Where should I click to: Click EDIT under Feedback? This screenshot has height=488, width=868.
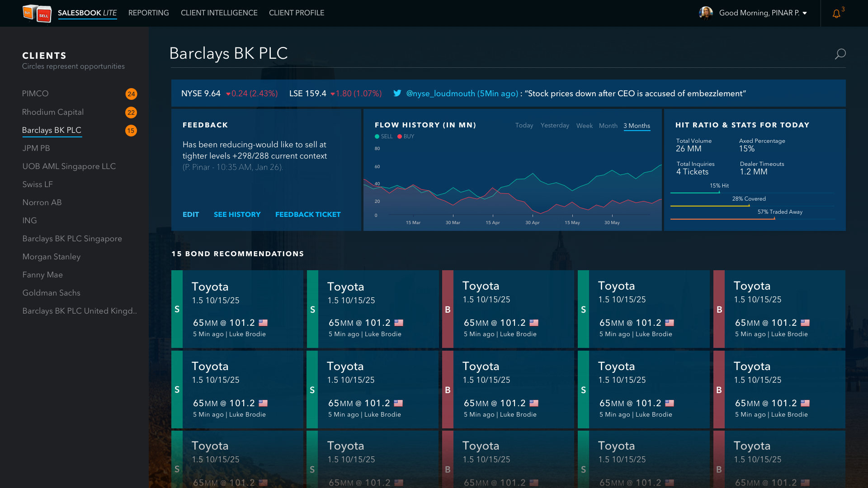click(191, 215)
